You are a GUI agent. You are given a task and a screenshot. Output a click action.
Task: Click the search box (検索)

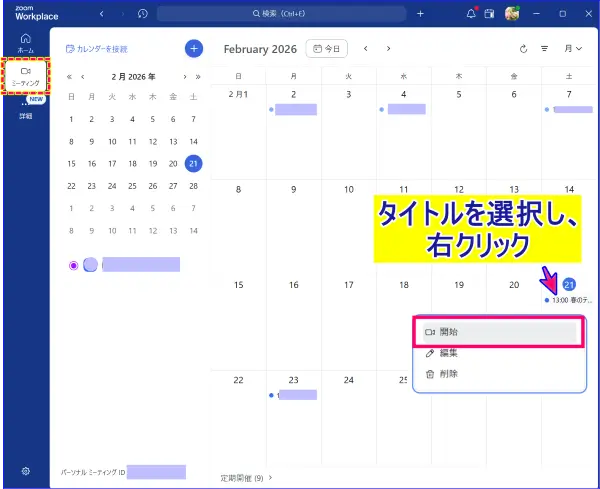point(281,14)
